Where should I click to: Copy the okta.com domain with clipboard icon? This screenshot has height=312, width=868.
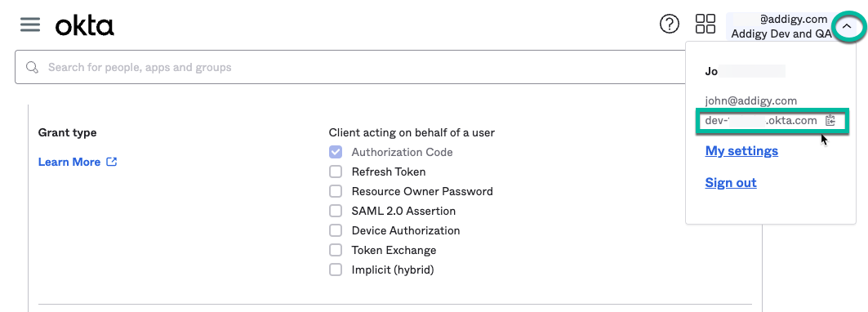(x=830, y=121)
